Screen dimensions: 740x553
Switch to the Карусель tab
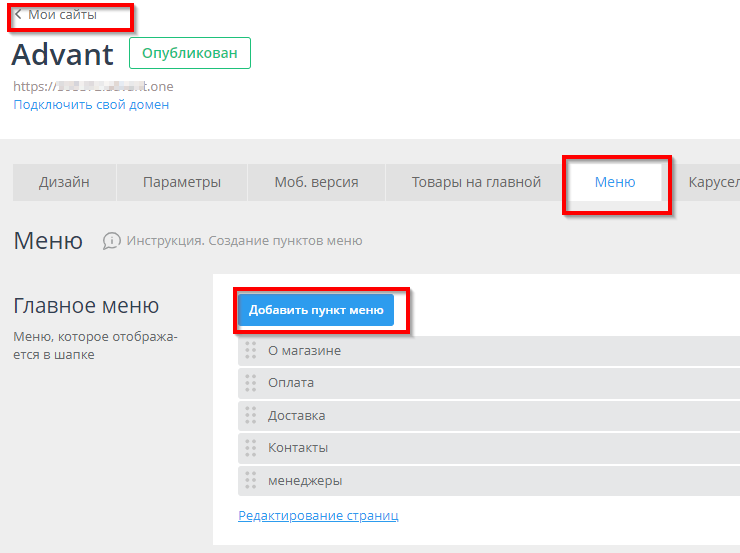click(712, 182)
